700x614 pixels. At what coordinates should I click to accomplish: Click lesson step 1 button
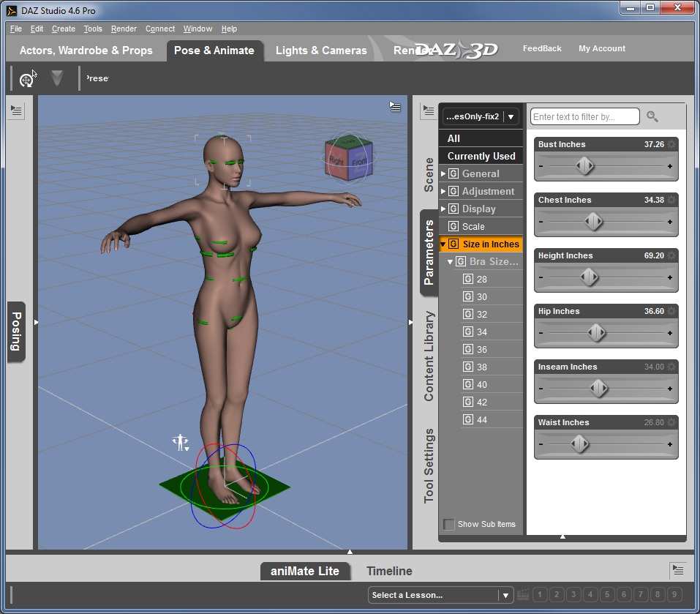(540, 595)
